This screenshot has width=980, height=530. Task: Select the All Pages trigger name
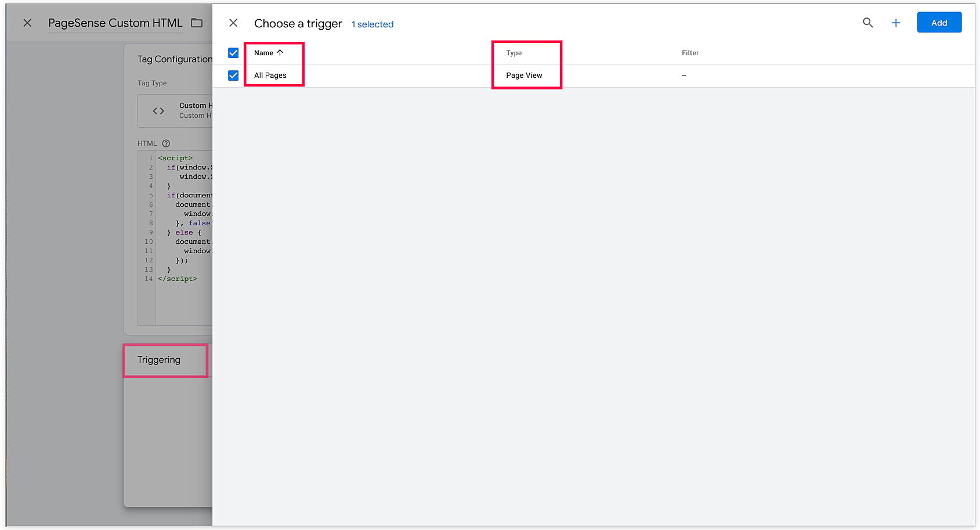[270, 75]
